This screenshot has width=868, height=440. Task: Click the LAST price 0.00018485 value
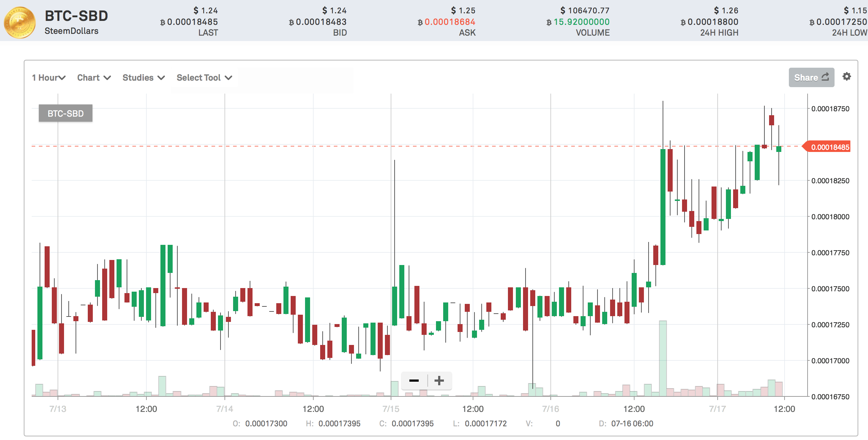(192, 22)
